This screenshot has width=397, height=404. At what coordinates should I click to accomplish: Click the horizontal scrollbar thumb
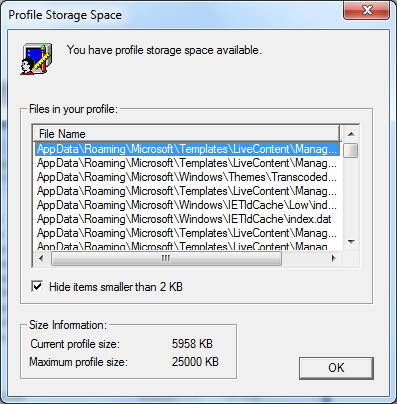click(x=166, y=258)
